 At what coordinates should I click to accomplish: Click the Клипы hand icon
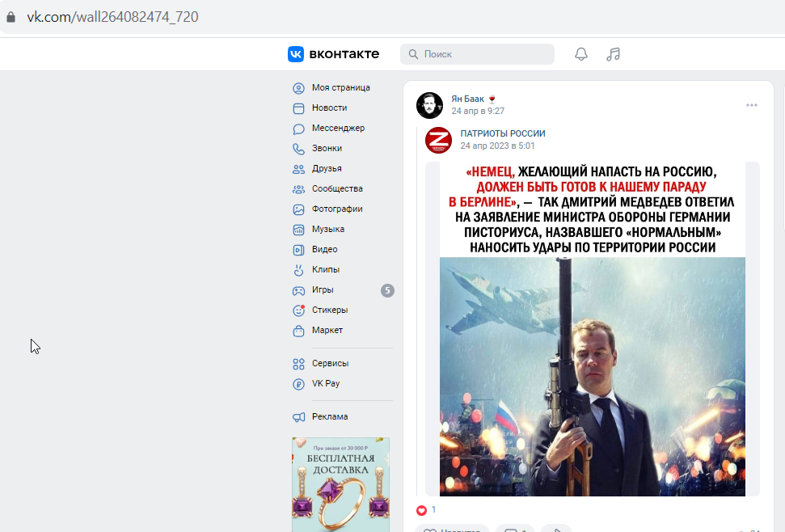click(298, 270)
